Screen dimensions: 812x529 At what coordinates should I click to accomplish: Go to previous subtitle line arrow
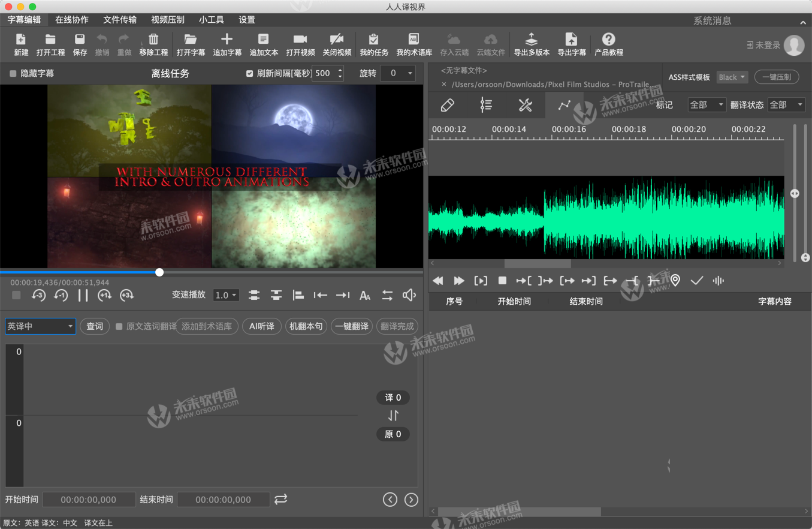pyautogui.click(x=390, y=499)
